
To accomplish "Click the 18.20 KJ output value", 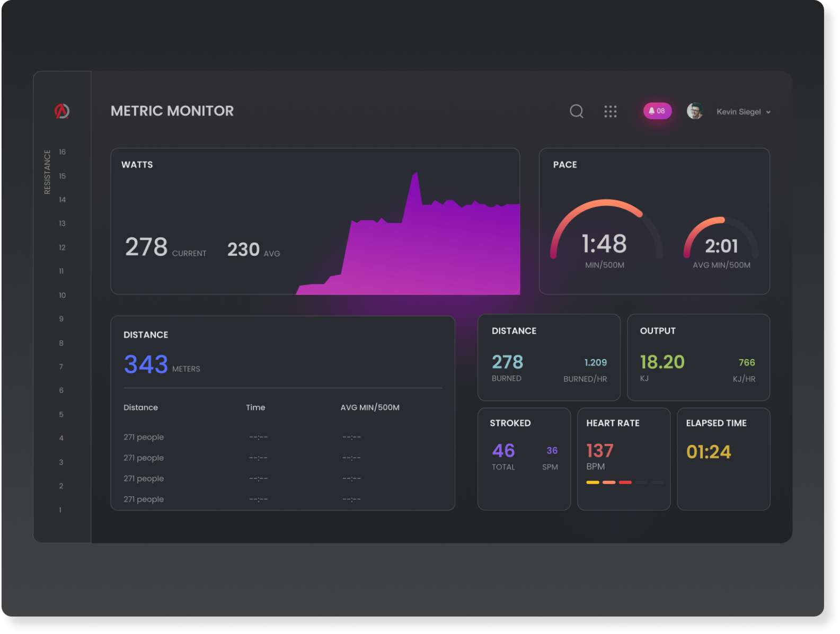I will point(662,362).
